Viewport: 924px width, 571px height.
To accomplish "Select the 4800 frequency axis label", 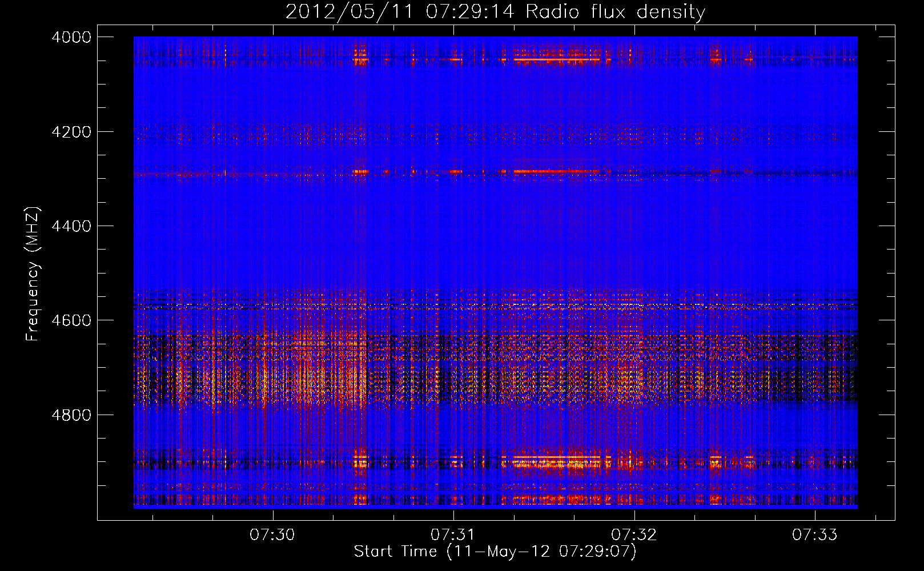I will coord(71,415).
